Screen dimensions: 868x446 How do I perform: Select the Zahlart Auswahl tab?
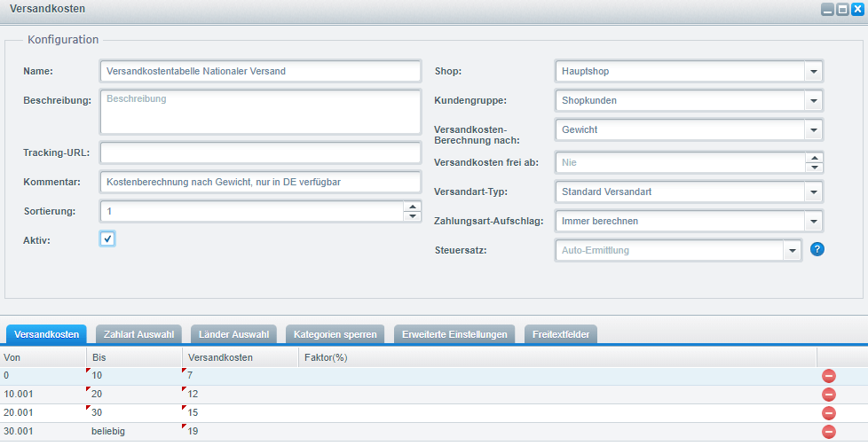pos(138,334)
